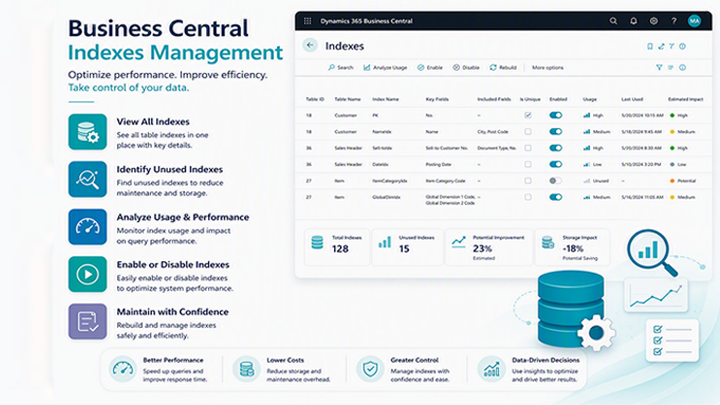Turn off the NameIdx Enabled toggle
Image resolution: width=720 pixels, height=405 pixels.
[556, 132]
